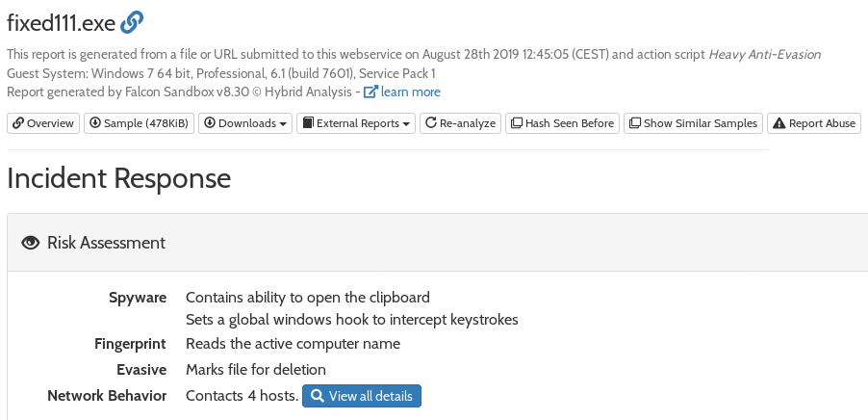Click the permalink chain icon beside fixed111.exe
This screenshot has height=420, width=868.
(132, 22)
